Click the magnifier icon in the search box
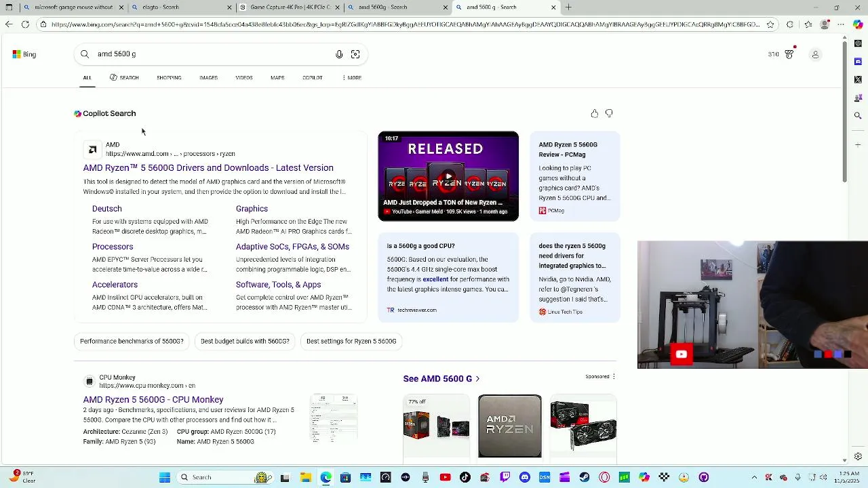868x488 pixels. point(85,54)
